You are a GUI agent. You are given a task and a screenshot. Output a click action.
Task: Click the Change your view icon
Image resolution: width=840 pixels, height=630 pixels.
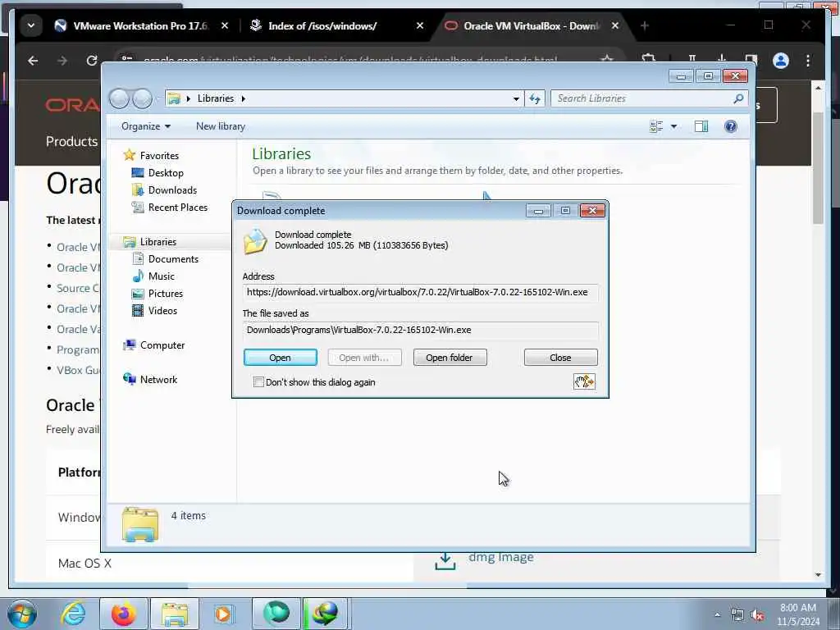coord(656,126)
